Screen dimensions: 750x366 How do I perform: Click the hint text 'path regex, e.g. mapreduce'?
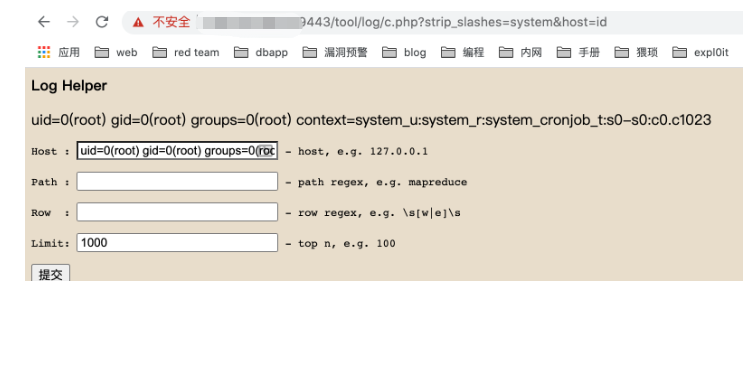coord(383,182)
